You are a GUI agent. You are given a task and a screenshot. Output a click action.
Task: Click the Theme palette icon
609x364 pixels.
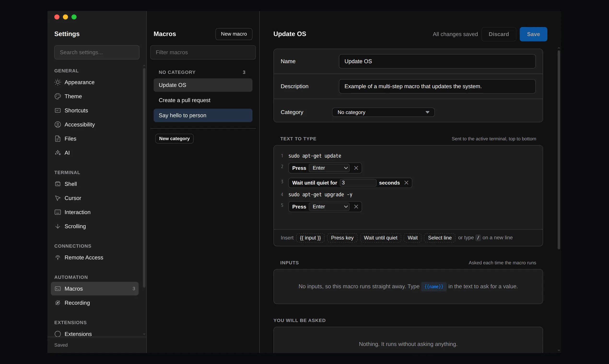[58, 97]
